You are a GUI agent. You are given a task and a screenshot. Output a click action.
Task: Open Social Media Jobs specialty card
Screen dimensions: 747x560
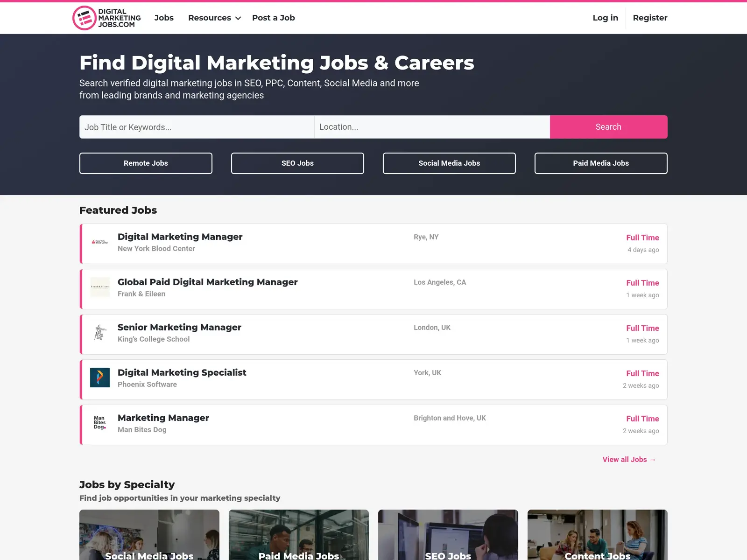pos(149,535)
